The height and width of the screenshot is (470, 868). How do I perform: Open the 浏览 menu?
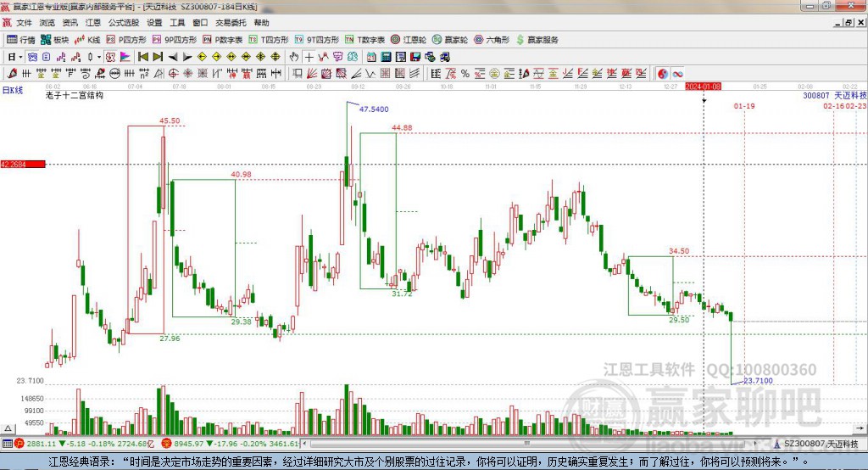click(47, 23)
